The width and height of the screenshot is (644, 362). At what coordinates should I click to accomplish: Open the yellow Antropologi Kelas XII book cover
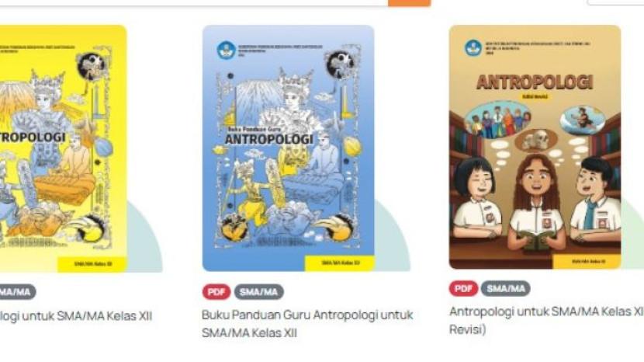pyautogui.click(x=62, y=148)
